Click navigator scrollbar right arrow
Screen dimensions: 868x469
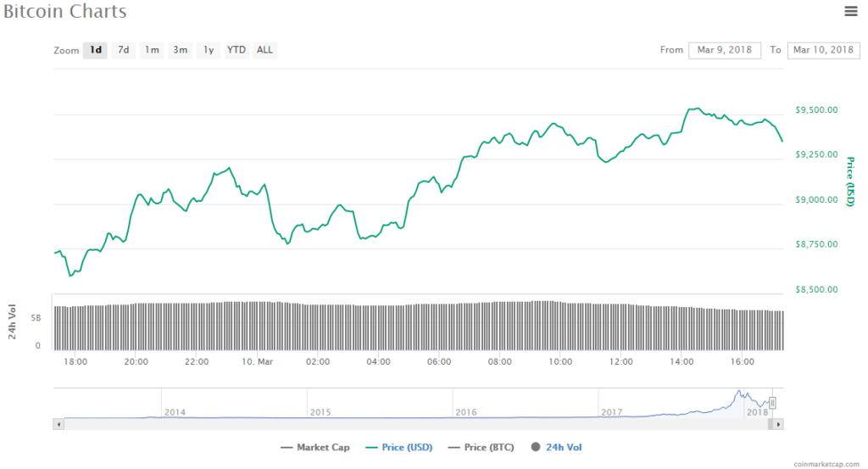779,422
